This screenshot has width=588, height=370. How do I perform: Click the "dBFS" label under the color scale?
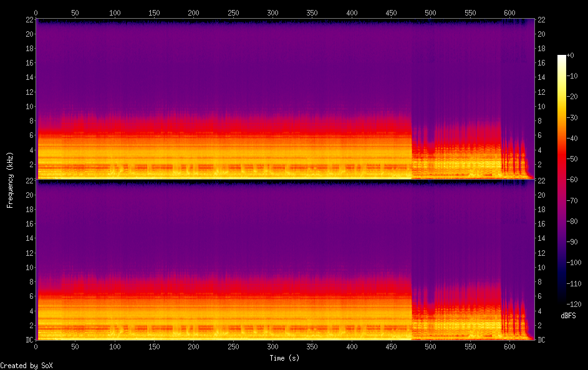568,316
